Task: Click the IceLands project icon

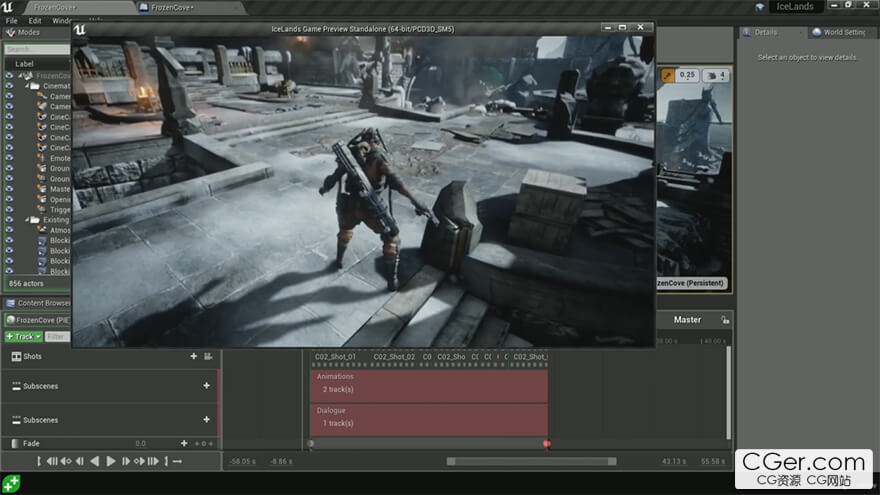Action: click(x=760, y=7)
